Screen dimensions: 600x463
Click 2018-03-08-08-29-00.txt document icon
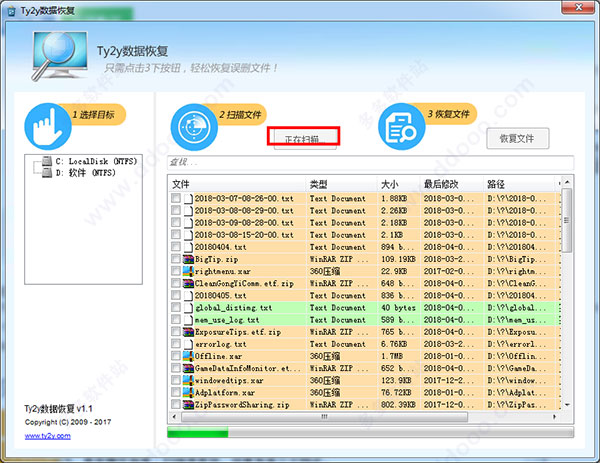(188, 210)
